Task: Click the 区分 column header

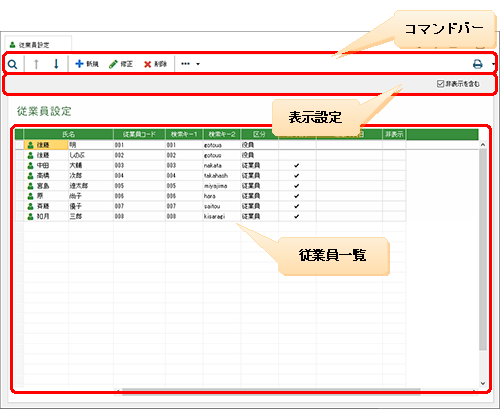Action: pos(259,134)
